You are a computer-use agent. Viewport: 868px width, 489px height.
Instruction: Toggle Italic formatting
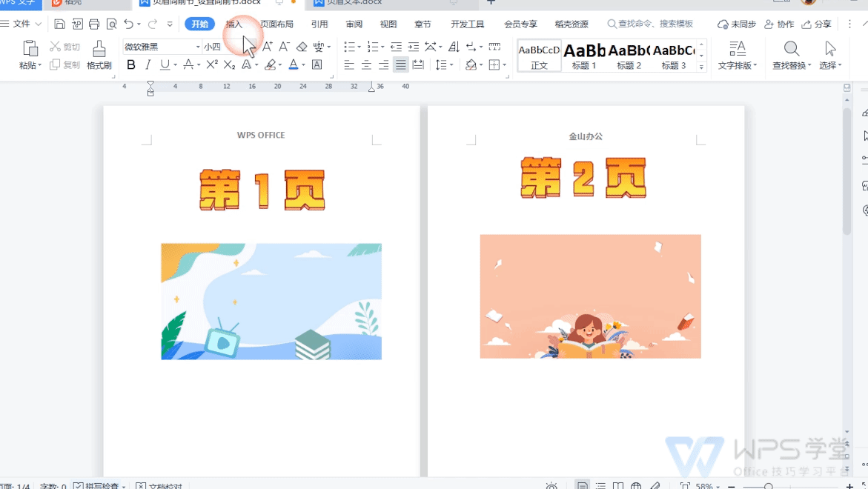click(148, 64)
